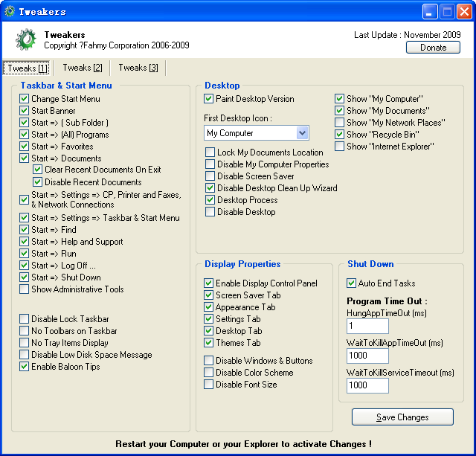This screenshot has height=456, width=476.
Task: Click the Save Changes button
Action: coord(402,417)
